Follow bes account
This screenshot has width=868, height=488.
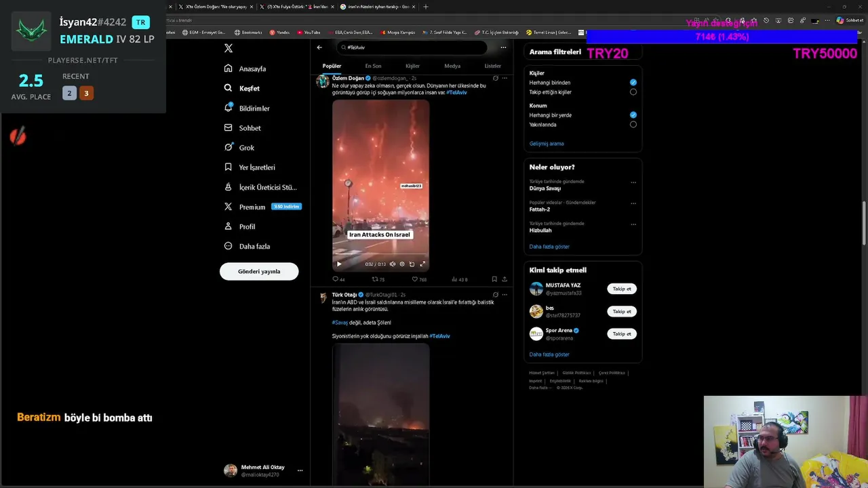[x=622, y=312]
